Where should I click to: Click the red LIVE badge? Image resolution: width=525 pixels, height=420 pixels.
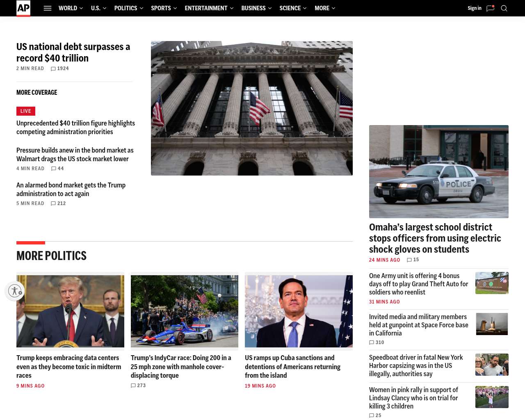[26, 111]
